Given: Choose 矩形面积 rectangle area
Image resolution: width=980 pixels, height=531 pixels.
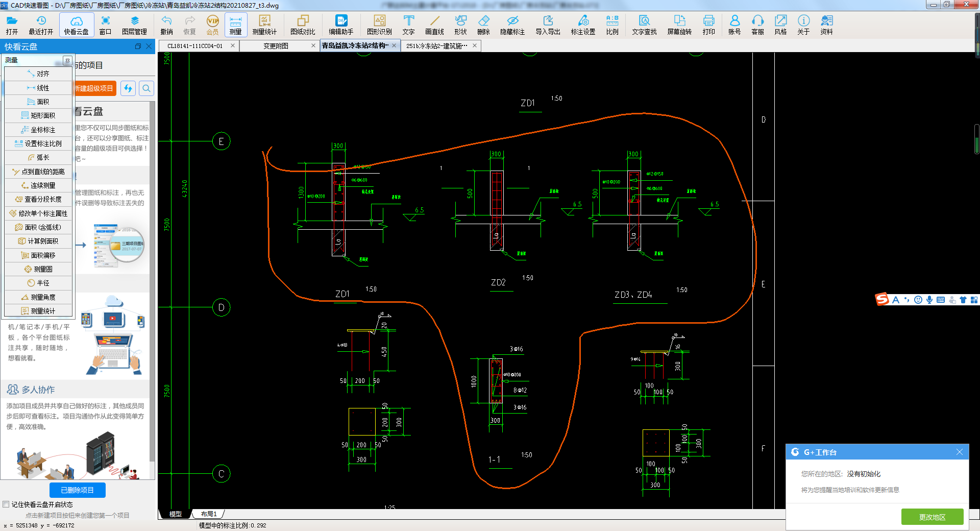Looking at the screenshot, I should (x=38, y=115).
